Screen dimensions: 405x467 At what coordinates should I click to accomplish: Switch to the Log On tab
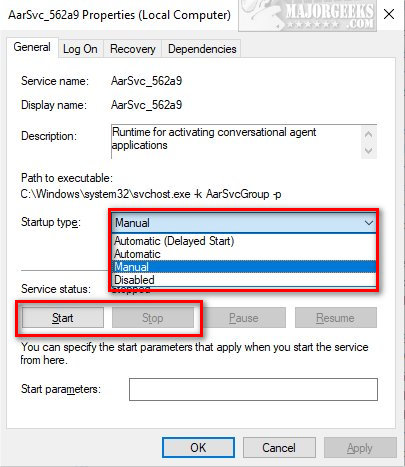pyautogui.click(x=80, y=49)
